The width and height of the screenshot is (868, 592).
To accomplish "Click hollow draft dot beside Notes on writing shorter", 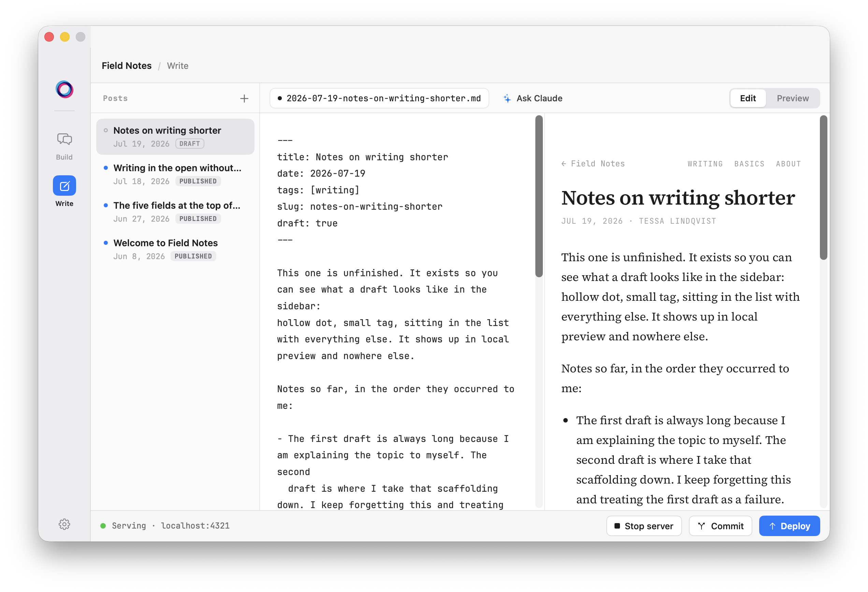I will [106, 130].
